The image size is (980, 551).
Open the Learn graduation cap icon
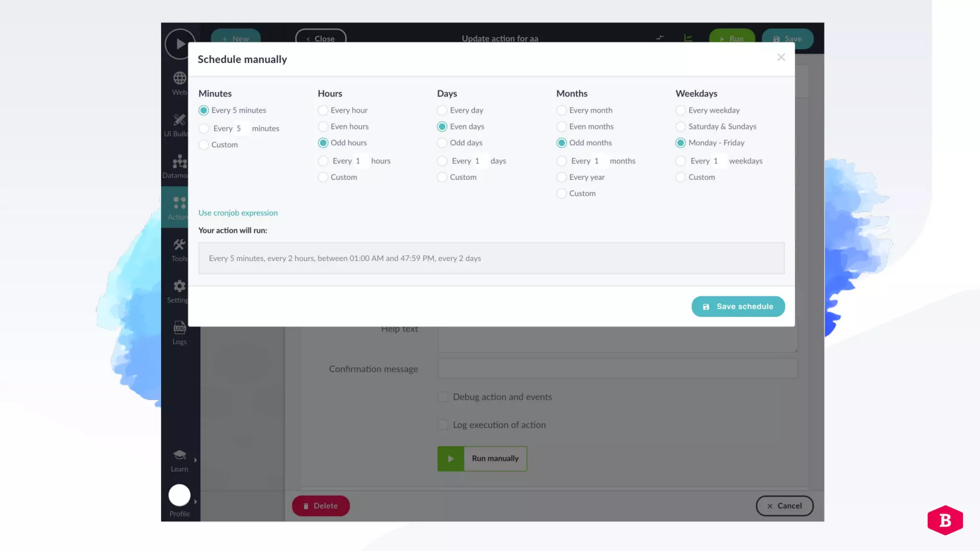click(x=179, y=455)
